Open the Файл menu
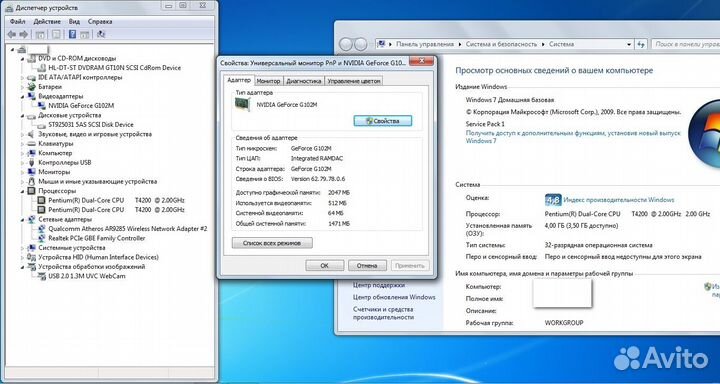The height and width of the screenshot is (384, 720). (17, 22)
